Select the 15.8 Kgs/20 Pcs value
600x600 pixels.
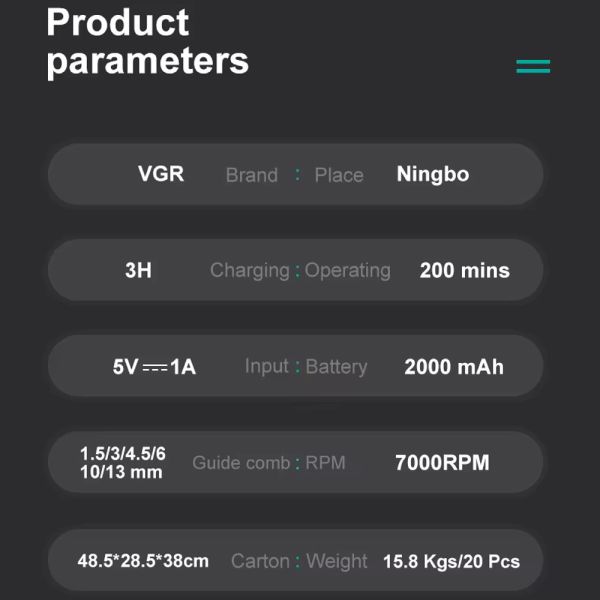(x=452, y=562)
